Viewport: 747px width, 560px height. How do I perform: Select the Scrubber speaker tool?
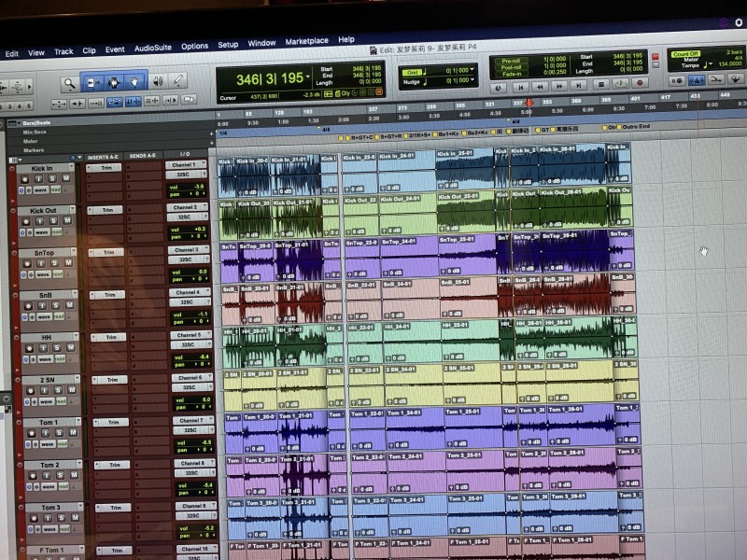[x=158, y=81]
